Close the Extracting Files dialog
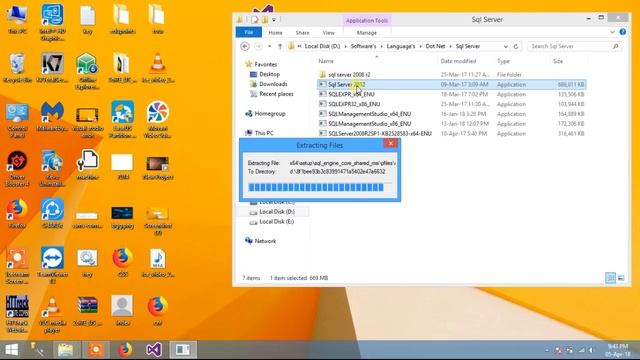 [x=391, y=143]
